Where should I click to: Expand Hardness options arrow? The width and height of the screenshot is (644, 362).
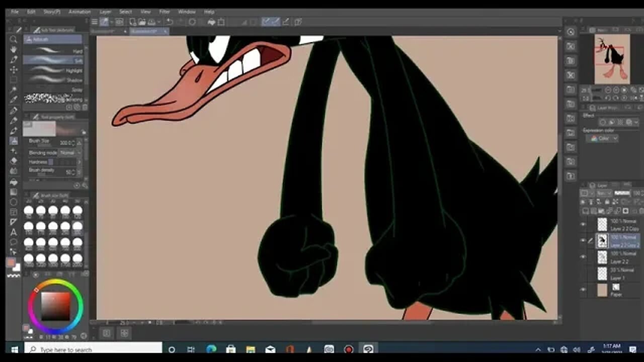(78, 162)
